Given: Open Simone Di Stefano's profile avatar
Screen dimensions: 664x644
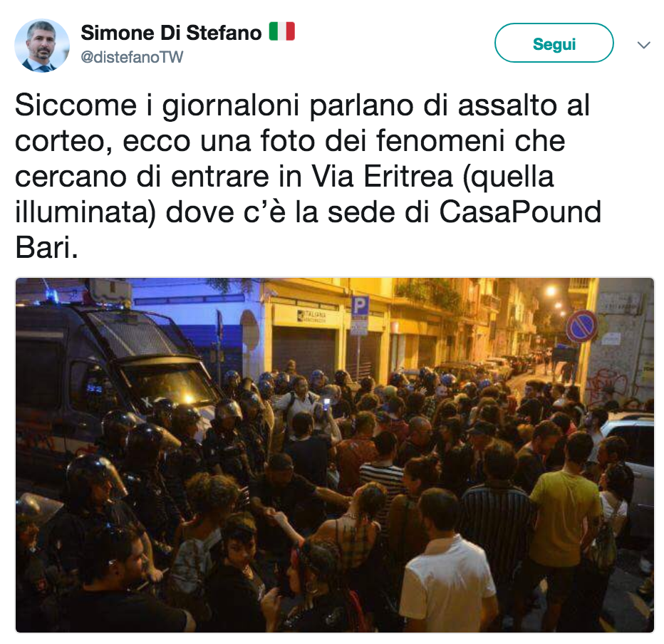Looking at the screenshot, I should pyautogui.click(x=41, y=45).
